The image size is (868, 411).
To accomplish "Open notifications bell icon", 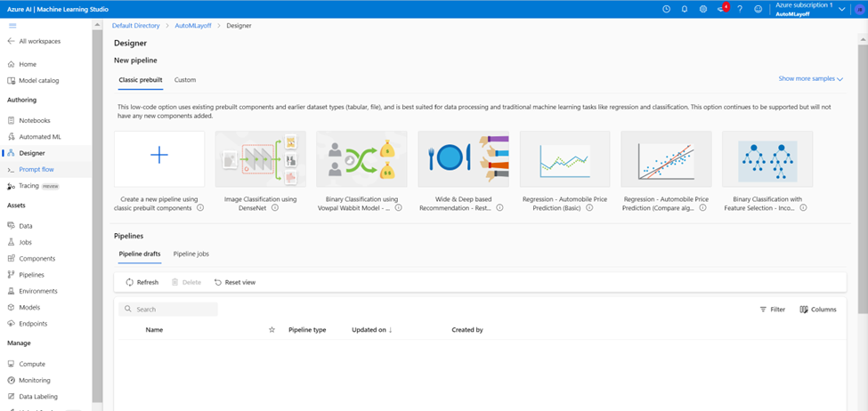I will click(685, 10).
